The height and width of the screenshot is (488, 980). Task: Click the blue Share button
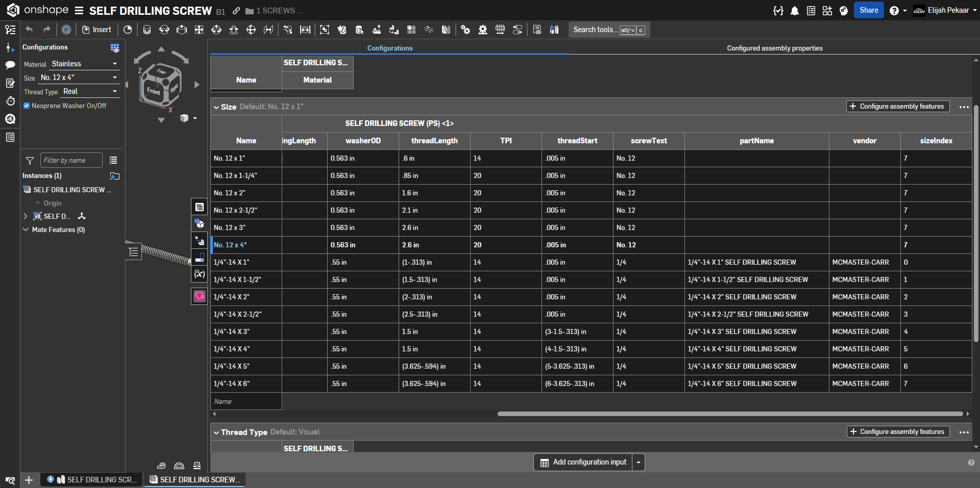coord(868,10)
